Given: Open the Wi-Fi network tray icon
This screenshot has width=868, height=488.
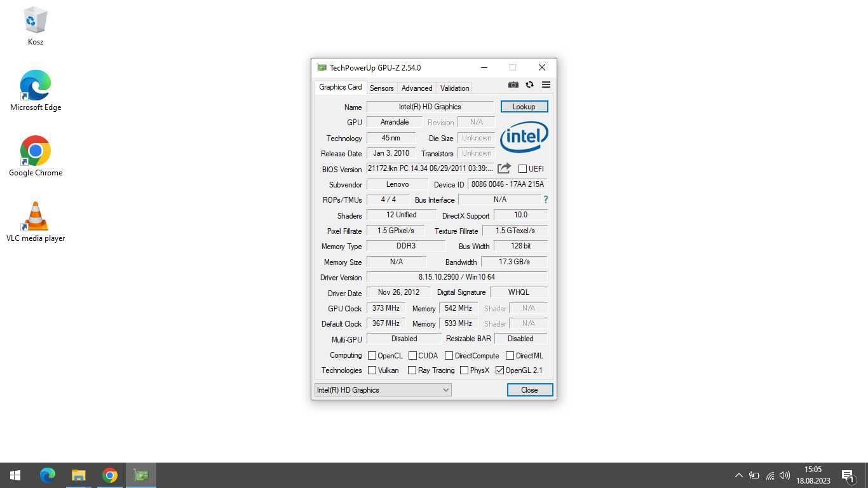Looking at the screenshot, I should pyautogui.click(x=770, y=475).
